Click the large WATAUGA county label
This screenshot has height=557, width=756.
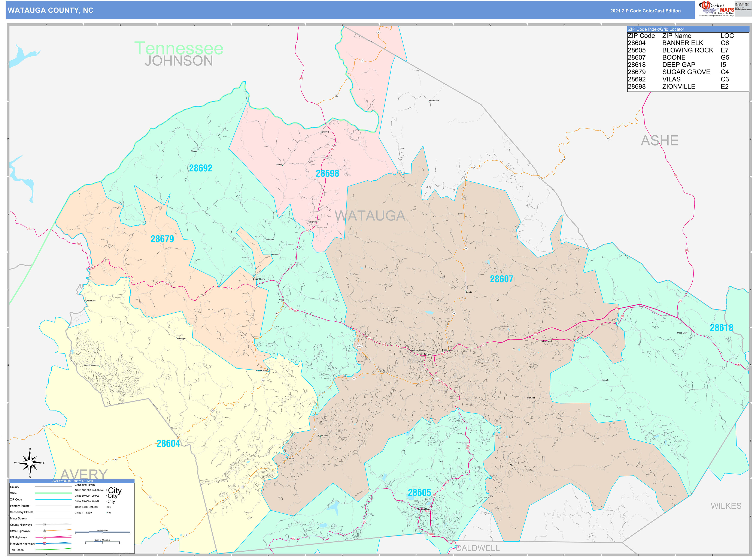pyautogui.click(x=370, y=216)
